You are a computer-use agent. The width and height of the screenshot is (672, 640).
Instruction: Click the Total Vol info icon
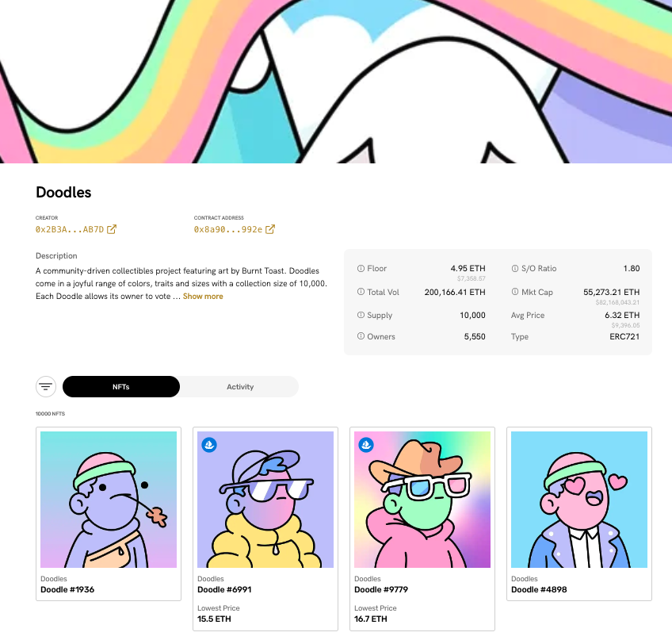pyautogui.click(x=361, y=292)
